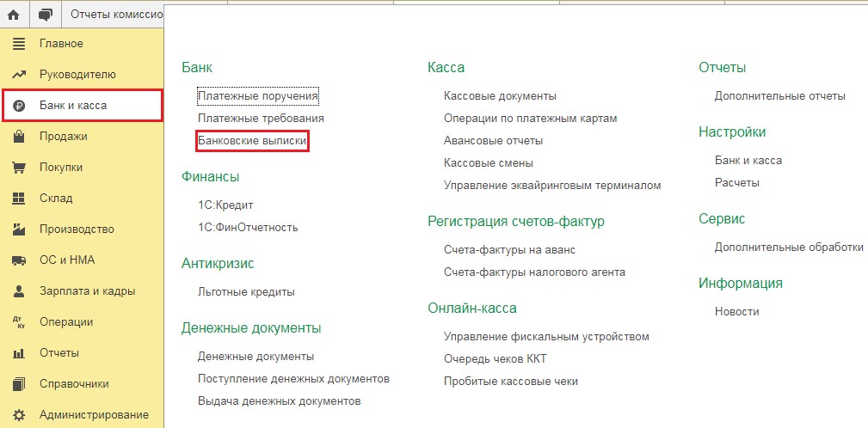Viewport: 868px width, 428px height.
Task: Click the Производство factory icon
Action: [19, 229]
